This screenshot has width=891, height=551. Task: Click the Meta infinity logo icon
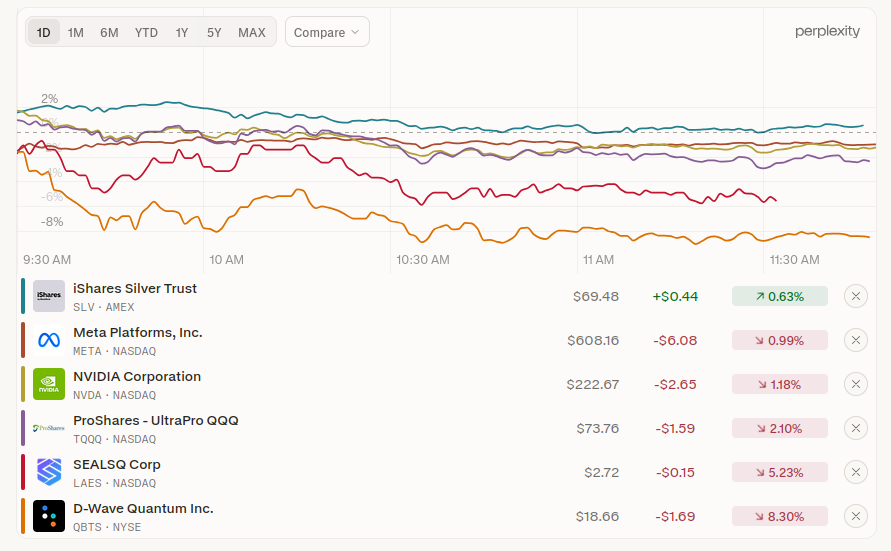tap(49, 340)
